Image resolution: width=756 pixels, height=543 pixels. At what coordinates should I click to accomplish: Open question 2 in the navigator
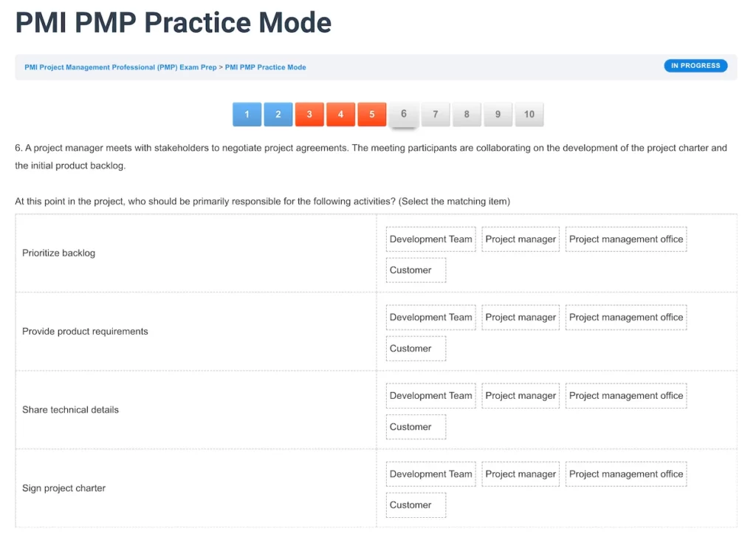278,115
